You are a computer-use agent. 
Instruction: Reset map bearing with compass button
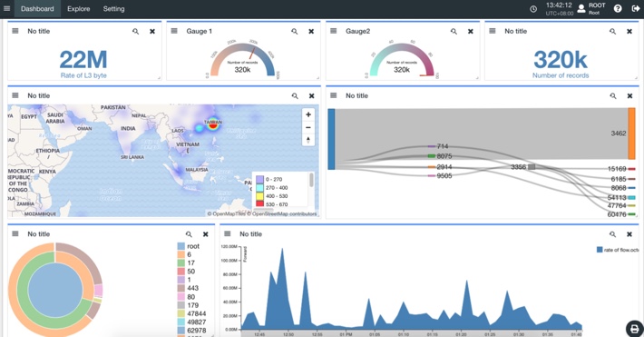pyautogui.click(x=308, y=140)
